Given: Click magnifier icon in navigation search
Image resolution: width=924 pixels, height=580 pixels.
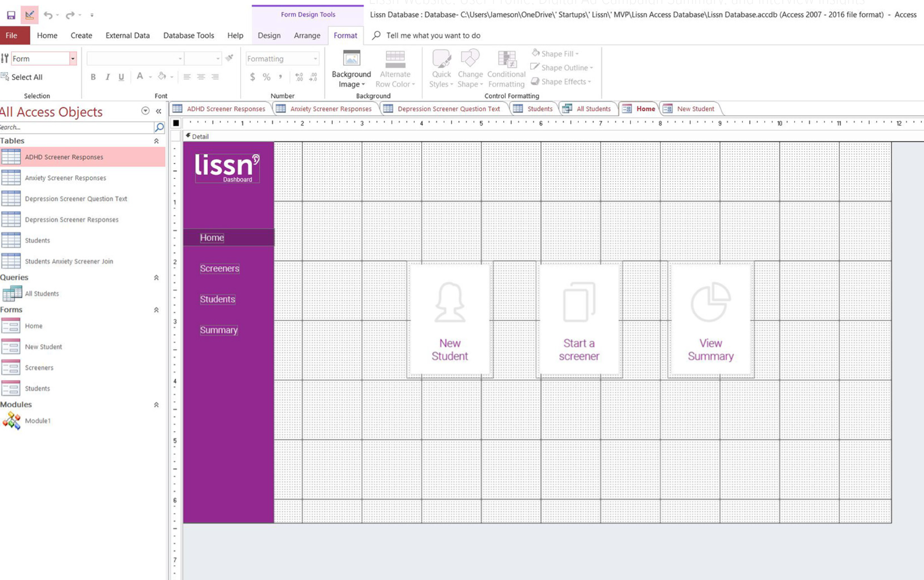Looking at the screenshot, I should click(x=159, y=127).
